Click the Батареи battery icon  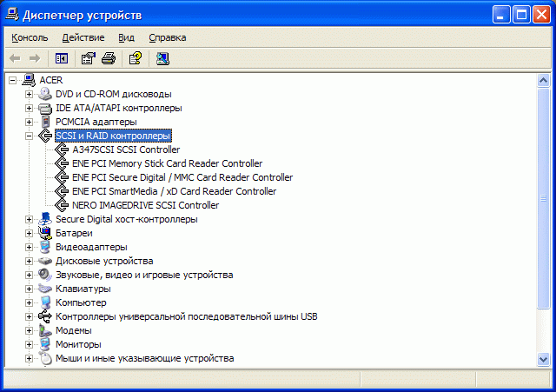[x=45, y=233]
